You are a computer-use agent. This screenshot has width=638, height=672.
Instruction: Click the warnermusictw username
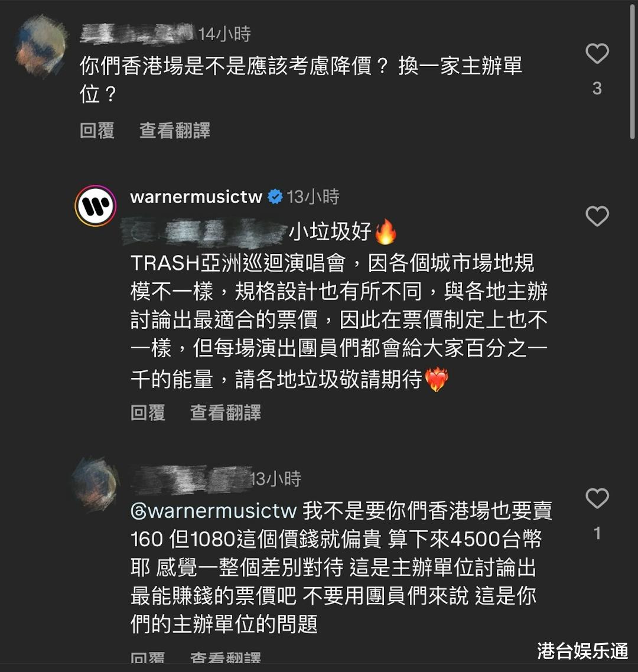pyautogui.click(x=196, y=197)
